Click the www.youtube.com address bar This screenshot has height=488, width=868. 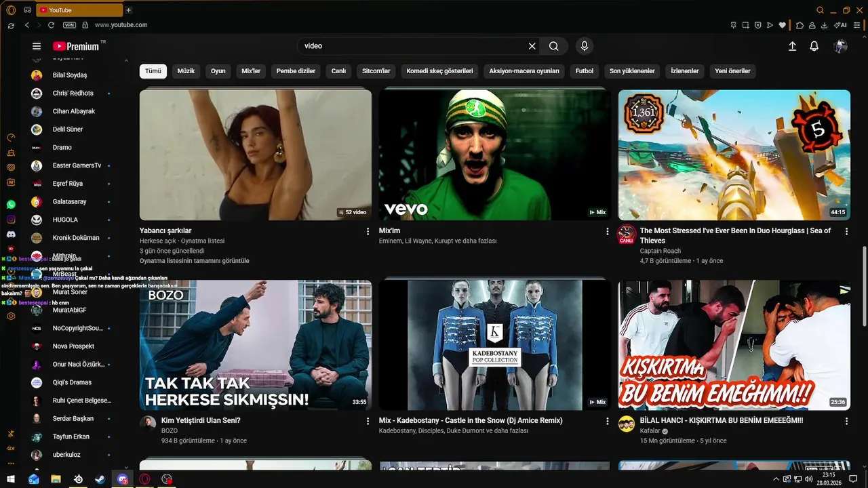coord(121,25)
